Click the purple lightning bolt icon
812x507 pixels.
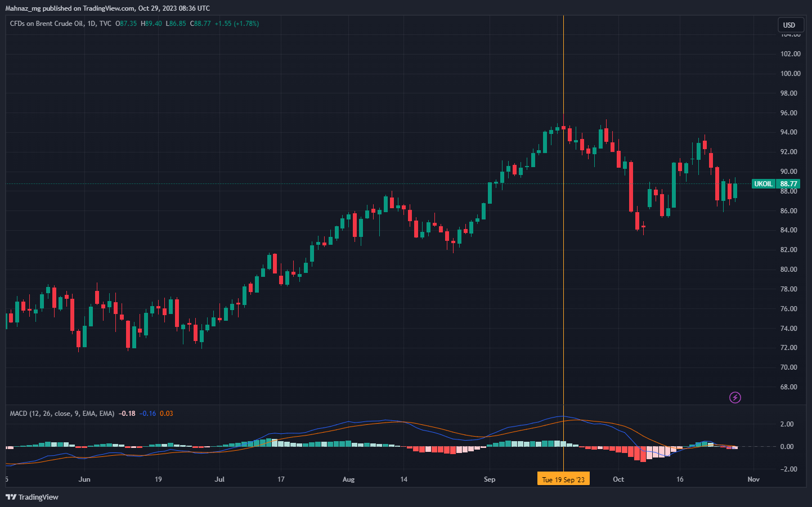click(x=735, y=398)
